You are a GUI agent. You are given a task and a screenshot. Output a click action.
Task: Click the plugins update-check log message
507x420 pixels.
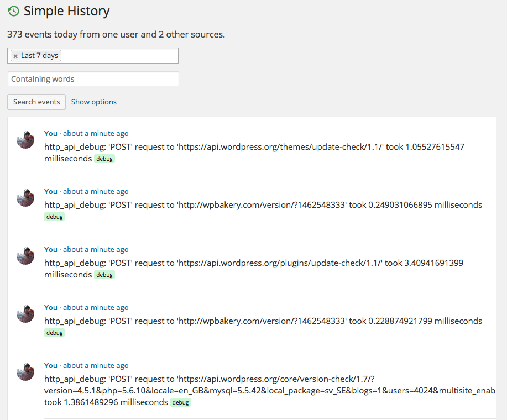tap(254, 269)
